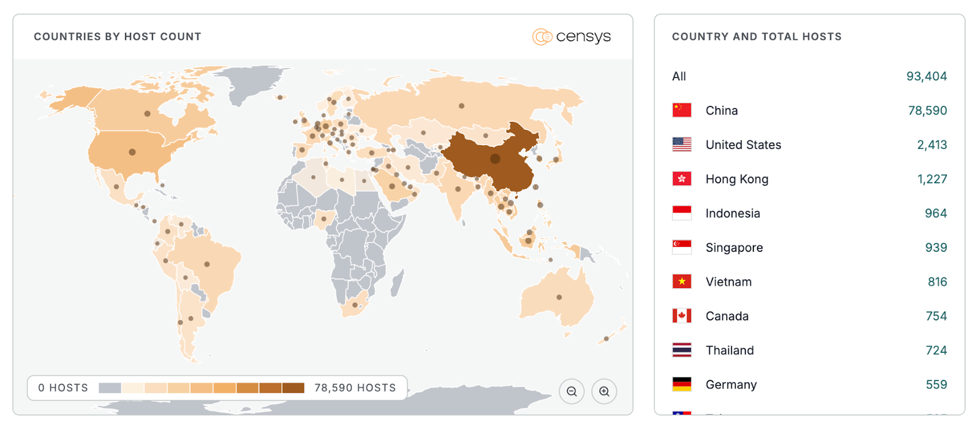Click the gray zero-hosts legend swatch

[110, 388]
